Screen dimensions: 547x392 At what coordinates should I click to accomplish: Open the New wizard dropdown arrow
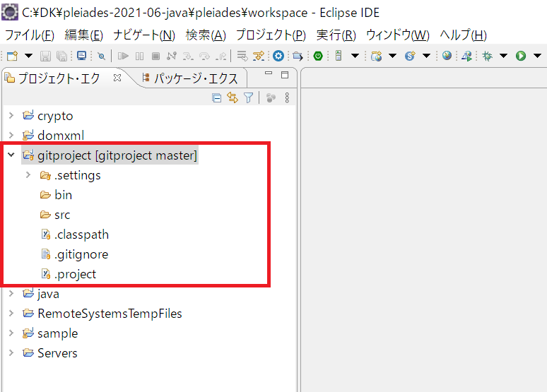28,56
